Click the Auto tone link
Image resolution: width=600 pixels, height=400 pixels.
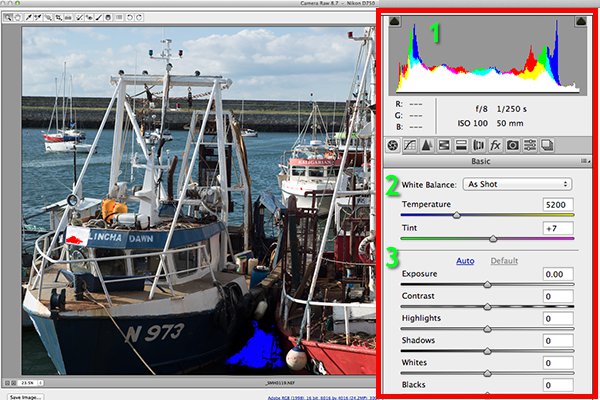tap(465, 260)
